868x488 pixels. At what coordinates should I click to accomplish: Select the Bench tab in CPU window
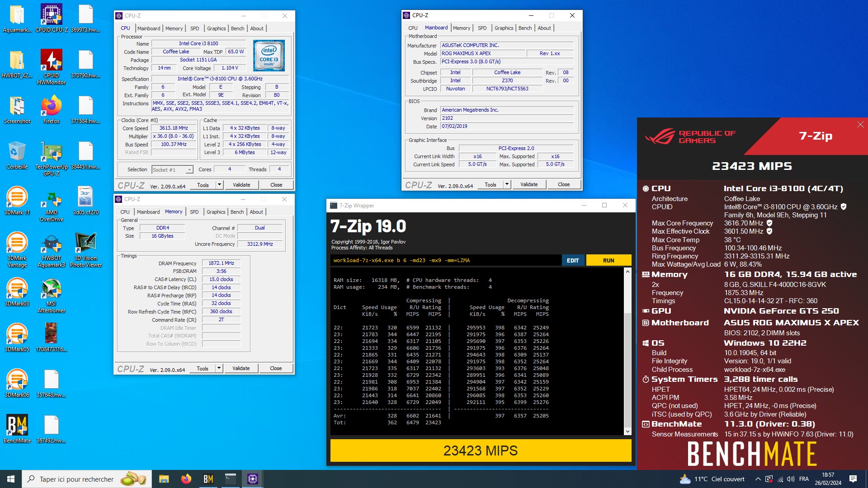pyautogui.click(x=237, y=28)
